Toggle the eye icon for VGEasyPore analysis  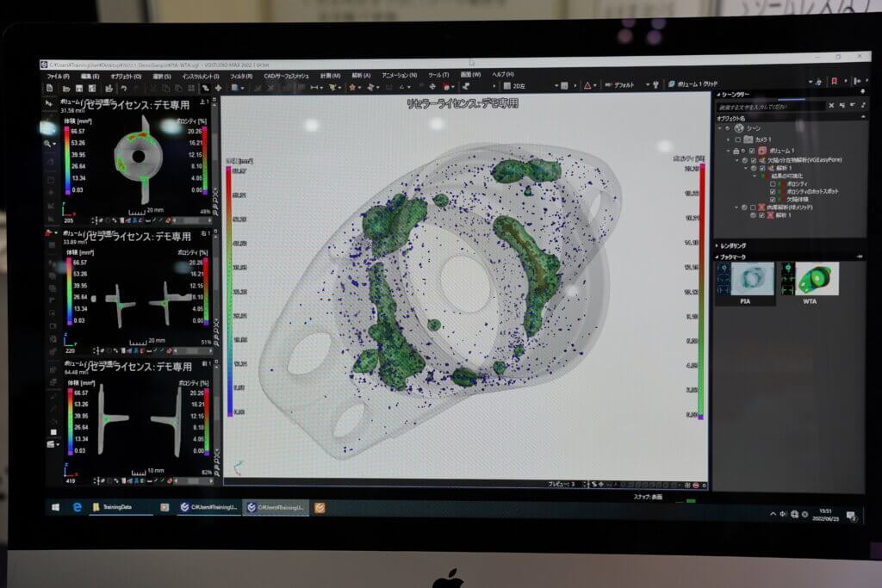[745, 160]
